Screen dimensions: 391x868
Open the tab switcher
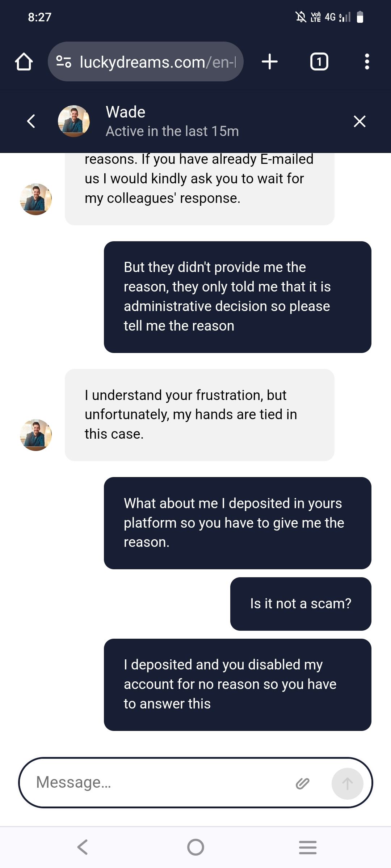[x=319, y=62]
